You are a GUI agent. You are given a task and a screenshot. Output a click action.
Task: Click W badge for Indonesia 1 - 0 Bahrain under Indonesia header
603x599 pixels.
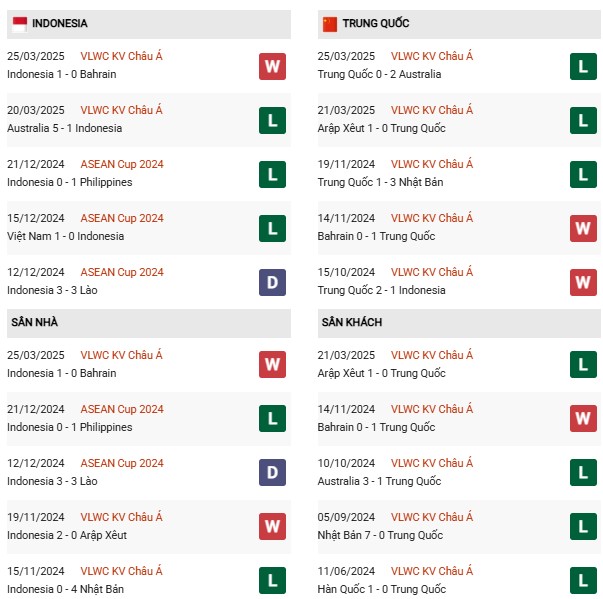pos(272,66)
